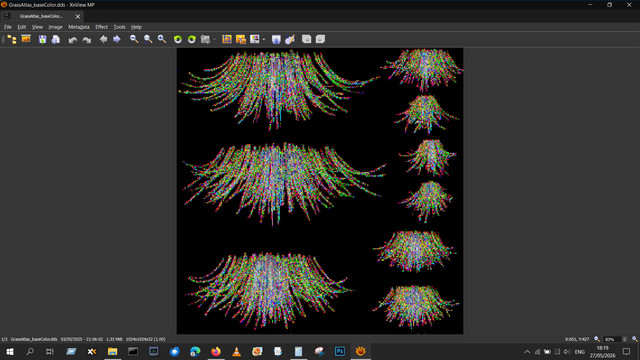
Task: Go to previous file with left arrow
Action: click(x=103, y=39)
